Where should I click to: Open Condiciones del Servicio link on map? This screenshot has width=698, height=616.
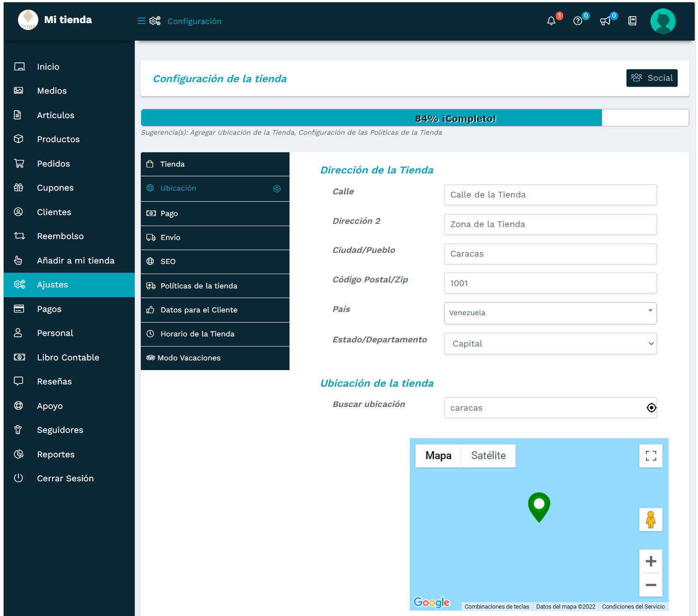pyautogui.click(x=633, y=606)
